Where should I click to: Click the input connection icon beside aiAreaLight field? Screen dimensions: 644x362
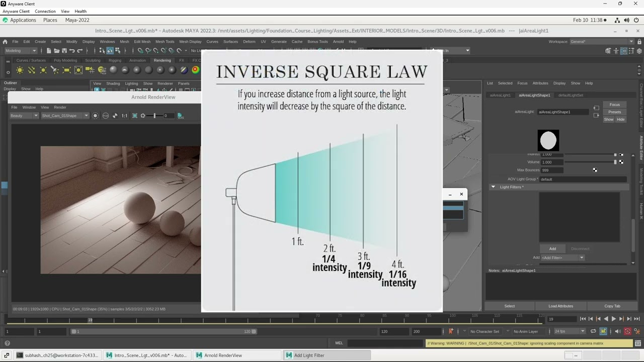596,108
